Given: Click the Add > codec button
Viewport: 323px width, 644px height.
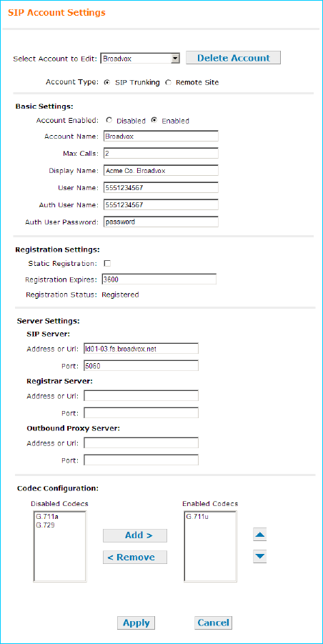Looking at the screenshot, I should (x=135, y=535).
